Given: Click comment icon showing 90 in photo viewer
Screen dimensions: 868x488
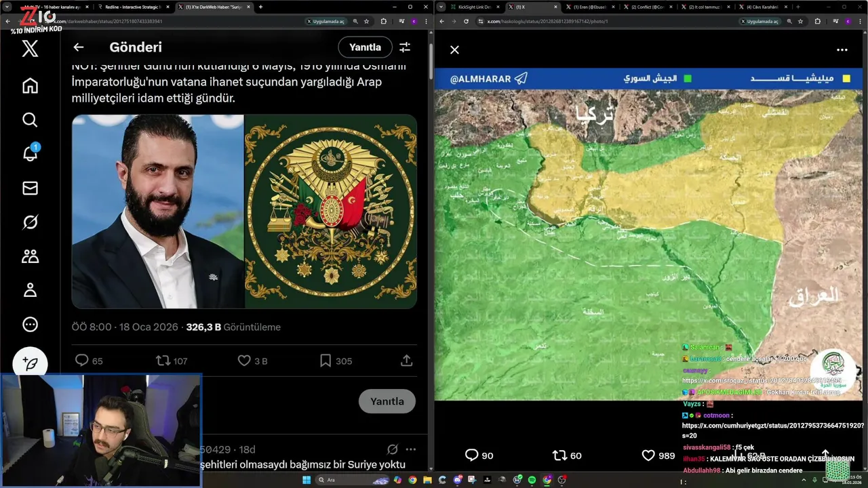Looking at the screenshot, I should click(472, 455).
